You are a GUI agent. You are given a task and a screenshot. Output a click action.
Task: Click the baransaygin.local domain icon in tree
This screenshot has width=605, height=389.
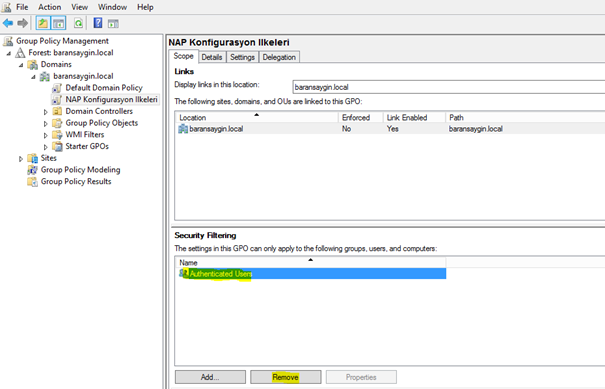click(x=45, y=76)
